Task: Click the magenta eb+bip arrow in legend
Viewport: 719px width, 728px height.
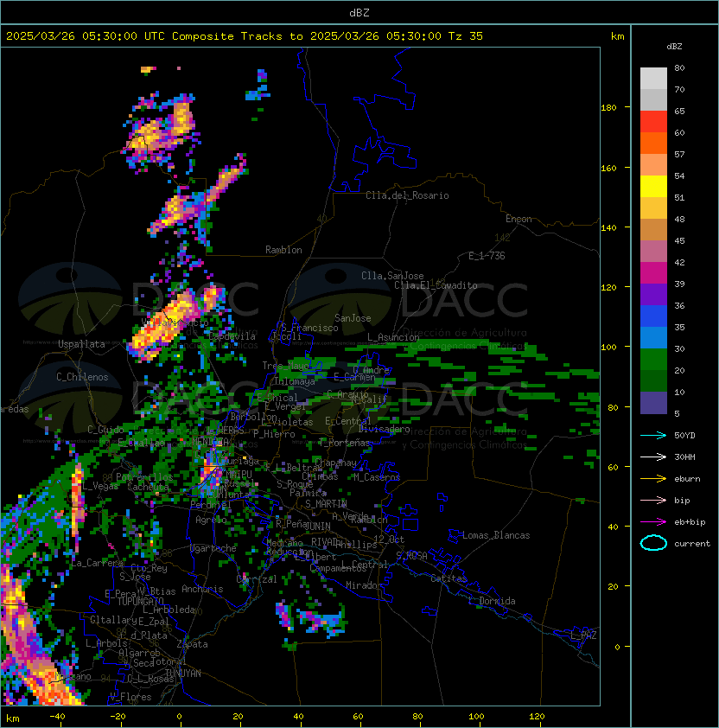Action: (x=653, y=522)
